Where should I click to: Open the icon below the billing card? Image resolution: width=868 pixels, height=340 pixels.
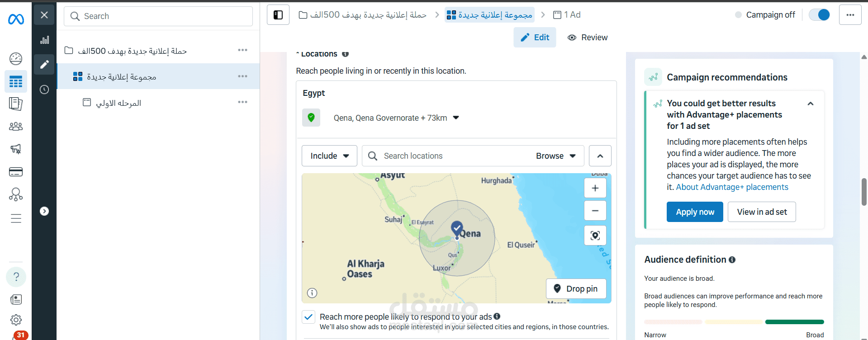point(16,194)
